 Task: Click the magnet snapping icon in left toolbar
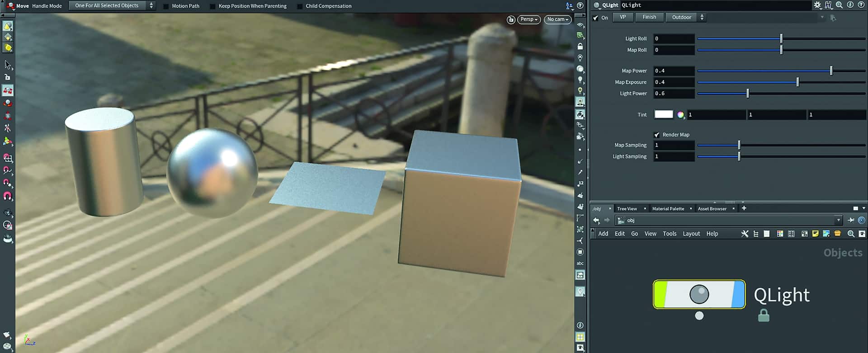8,197
